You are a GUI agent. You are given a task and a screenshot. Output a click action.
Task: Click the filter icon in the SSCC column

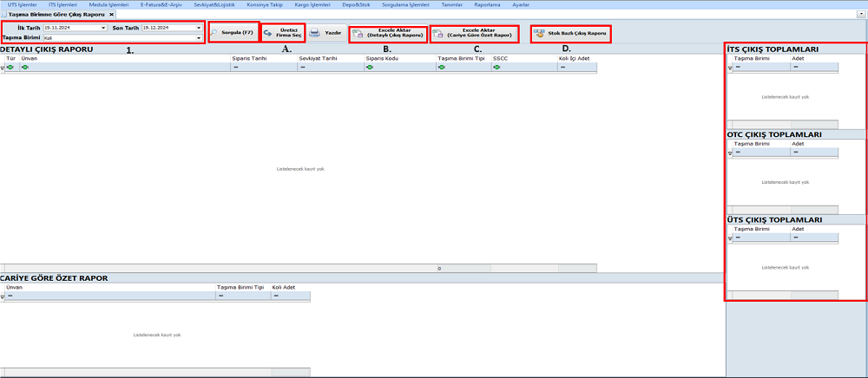[x=496, y=67]
